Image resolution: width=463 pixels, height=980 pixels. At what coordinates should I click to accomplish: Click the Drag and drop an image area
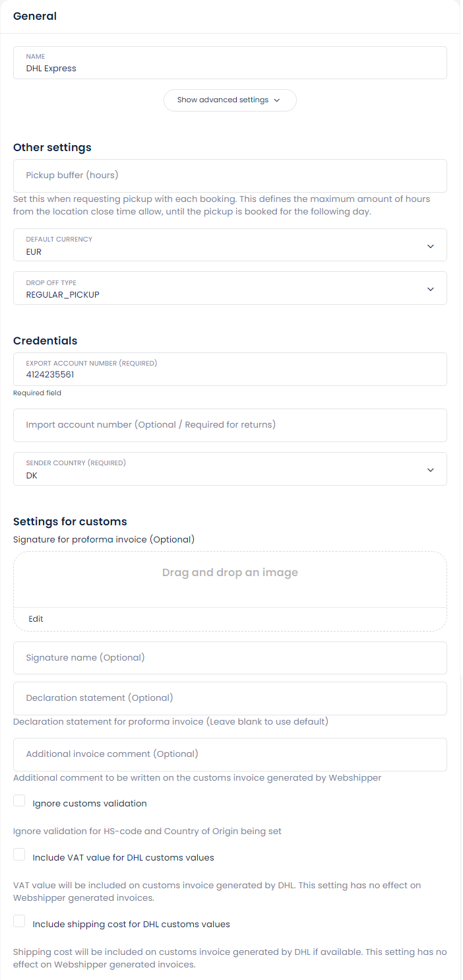point(230,573)
